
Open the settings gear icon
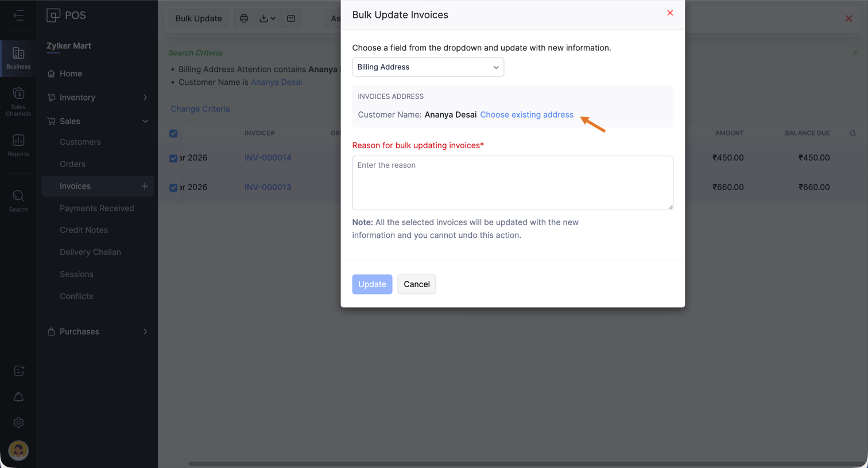click(18, 423)
